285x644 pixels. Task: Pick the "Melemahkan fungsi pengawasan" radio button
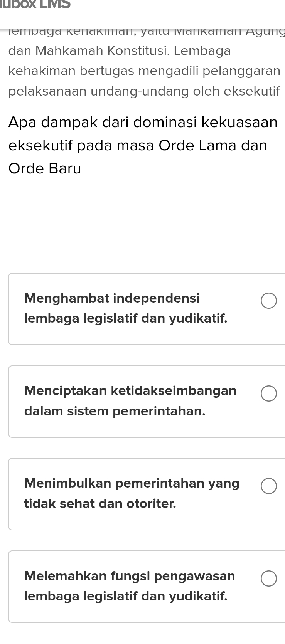(268, 578)
